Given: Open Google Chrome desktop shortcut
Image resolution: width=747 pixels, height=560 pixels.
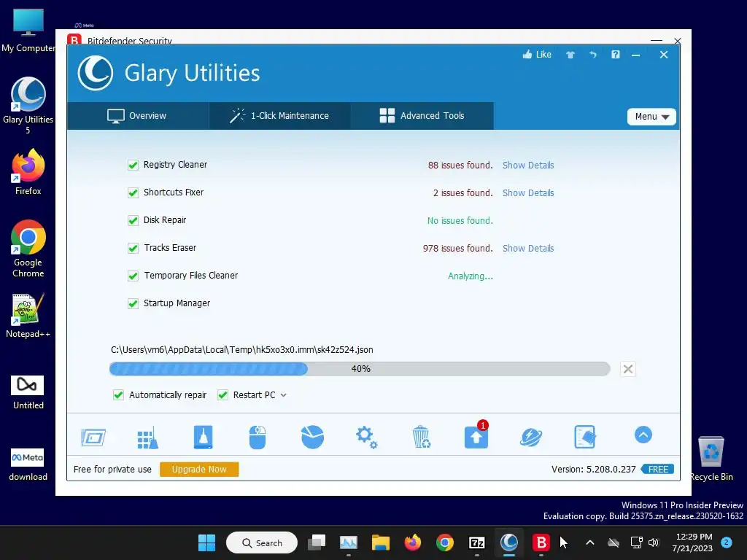Looking at the screenshot, I should [28, 249].
